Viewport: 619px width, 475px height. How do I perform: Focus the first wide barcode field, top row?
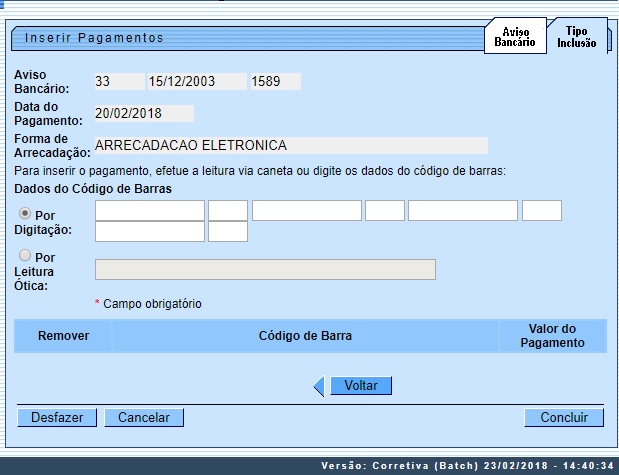(150, 210)
